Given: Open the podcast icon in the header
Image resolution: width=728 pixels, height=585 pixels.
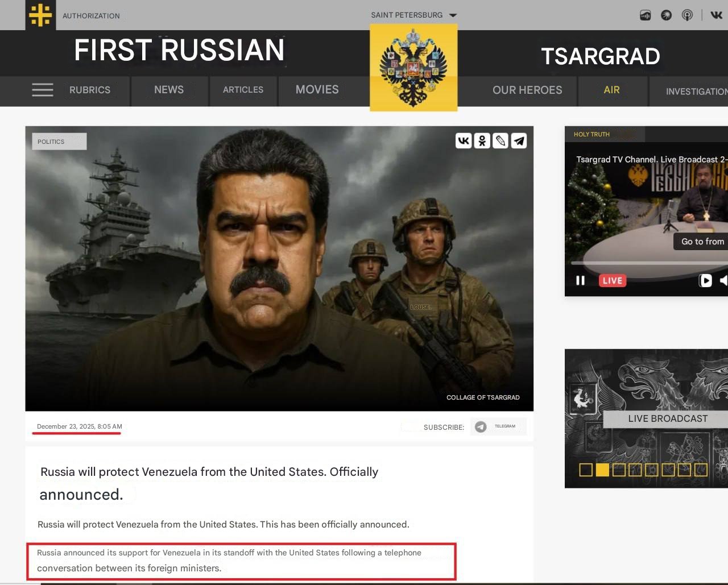Looking at the screenshot, I should (687, 15).
